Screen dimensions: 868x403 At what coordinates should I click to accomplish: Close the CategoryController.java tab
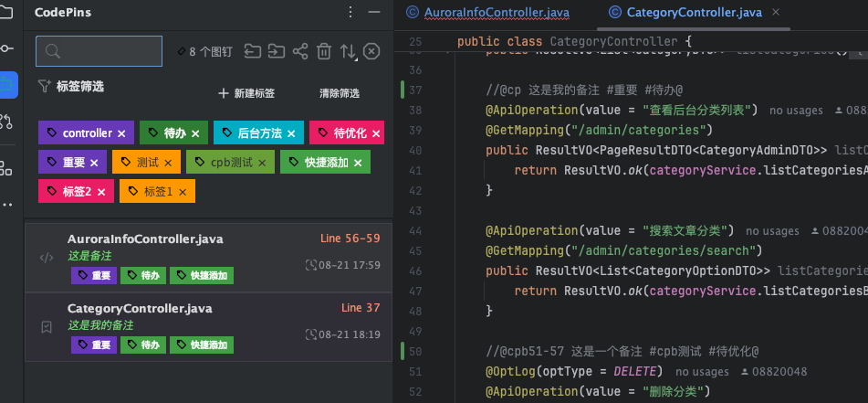coord(776,12)
